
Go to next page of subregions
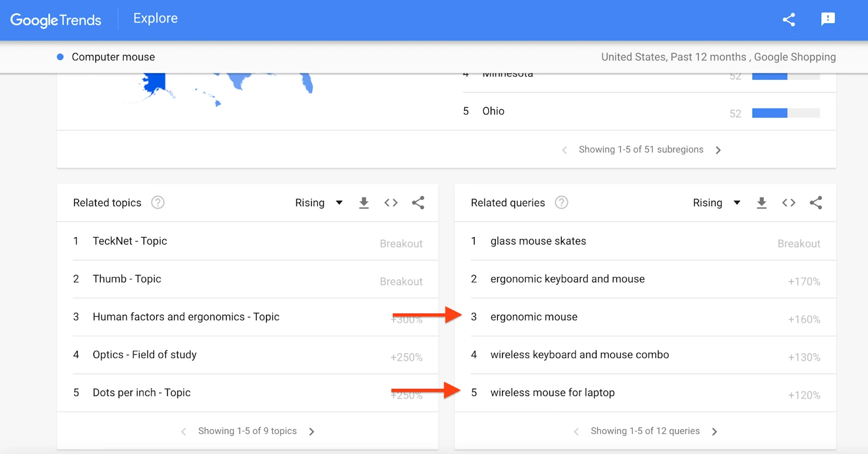tap(718, 150)
